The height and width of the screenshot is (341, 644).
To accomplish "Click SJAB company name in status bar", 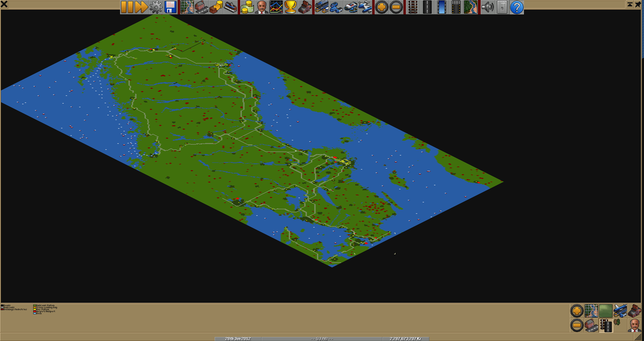I will 322,339.
